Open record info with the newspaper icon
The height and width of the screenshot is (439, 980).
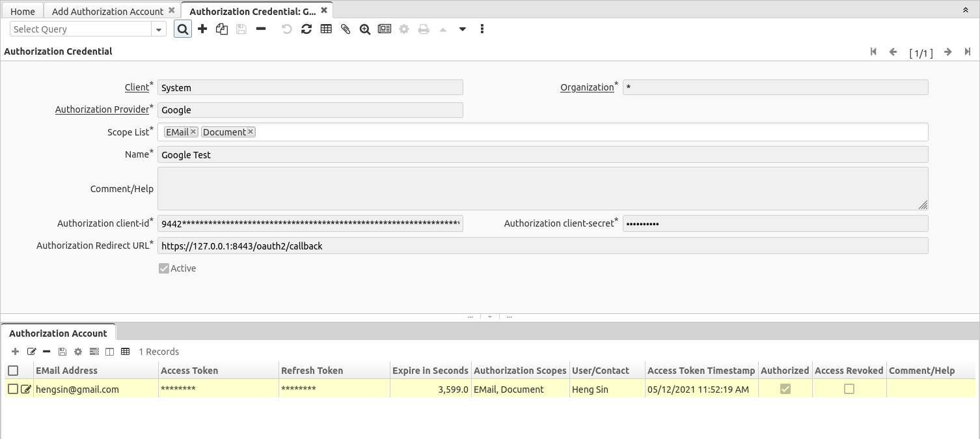coord(385,29)
